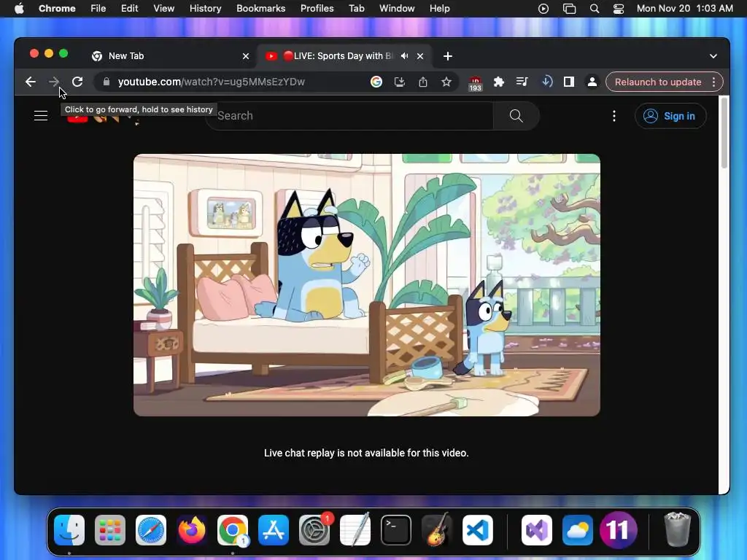Launch Terminal from the Dock
Viewport: 747px width, 560px height.
tap(396, 530)
